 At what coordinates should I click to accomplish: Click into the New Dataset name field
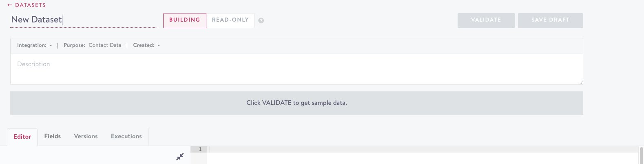tap(84, 20)
